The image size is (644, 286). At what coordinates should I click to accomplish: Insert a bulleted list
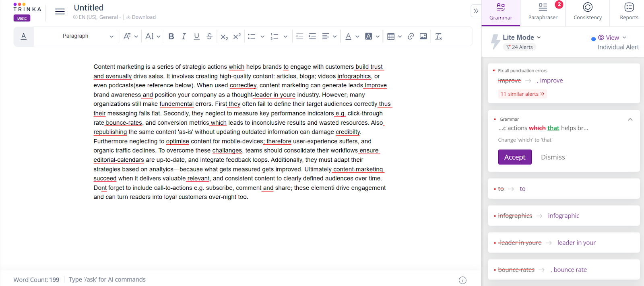pyautogui.click(x=252, y=36)
